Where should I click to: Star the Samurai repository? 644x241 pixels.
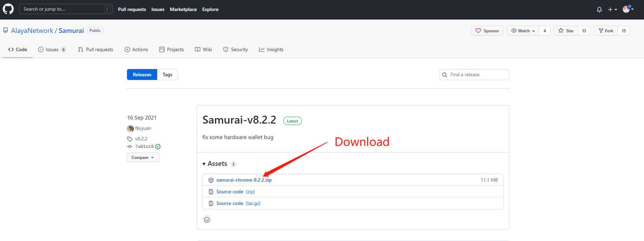tap(566, 31)
